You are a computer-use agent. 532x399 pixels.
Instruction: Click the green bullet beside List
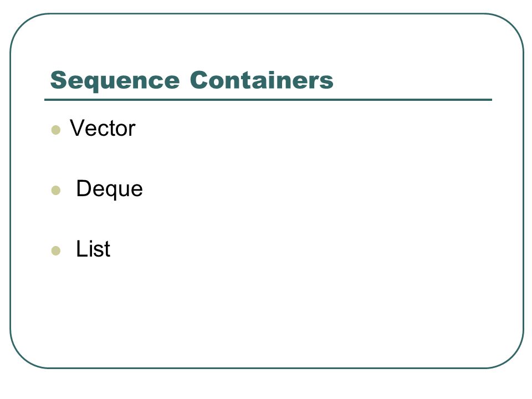coord(55,250)
